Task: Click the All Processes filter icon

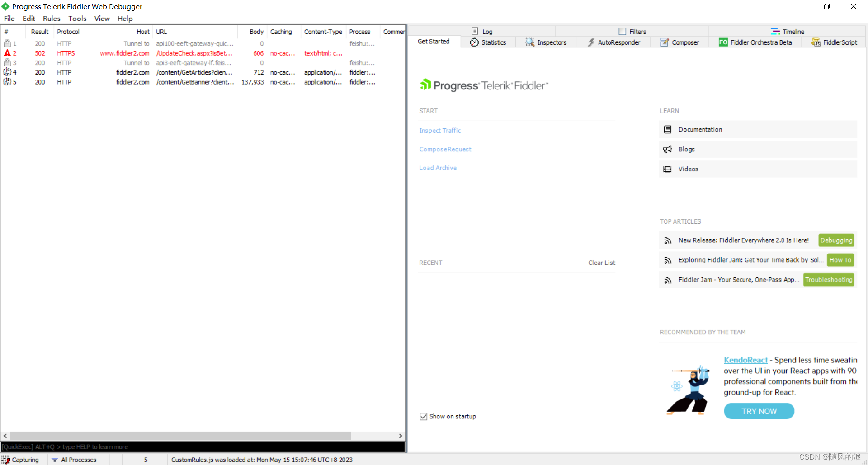Action: click(x=55, y=460)
